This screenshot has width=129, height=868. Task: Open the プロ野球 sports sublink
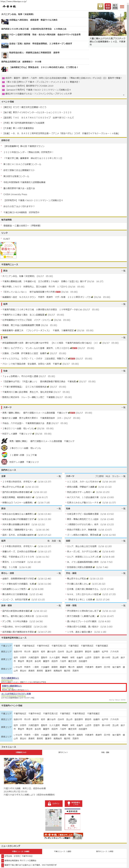[99, 476]
